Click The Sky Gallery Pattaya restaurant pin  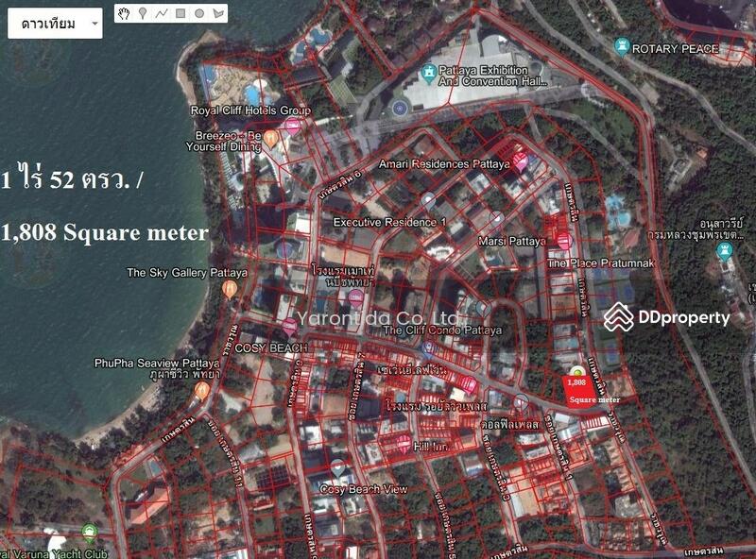tap(230, 289)
